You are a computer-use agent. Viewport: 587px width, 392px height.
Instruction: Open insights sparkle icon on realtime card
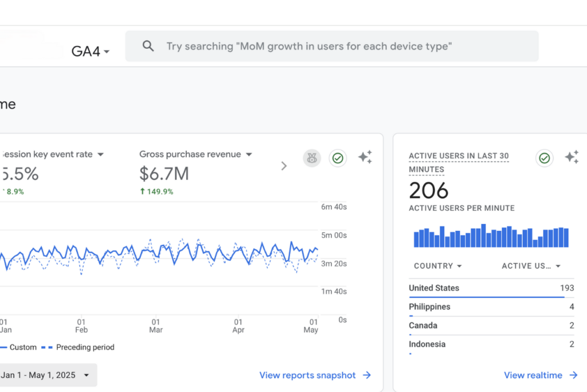[x=572, y=158]
